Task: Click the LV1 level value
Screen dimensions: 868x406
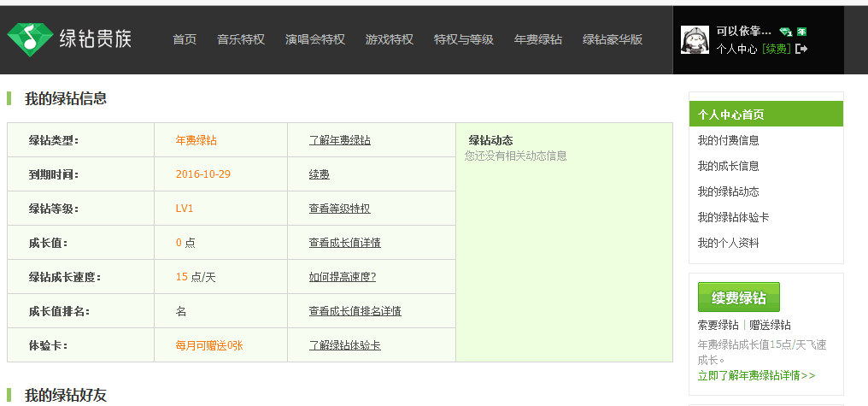Action: [x=185, y=209]
